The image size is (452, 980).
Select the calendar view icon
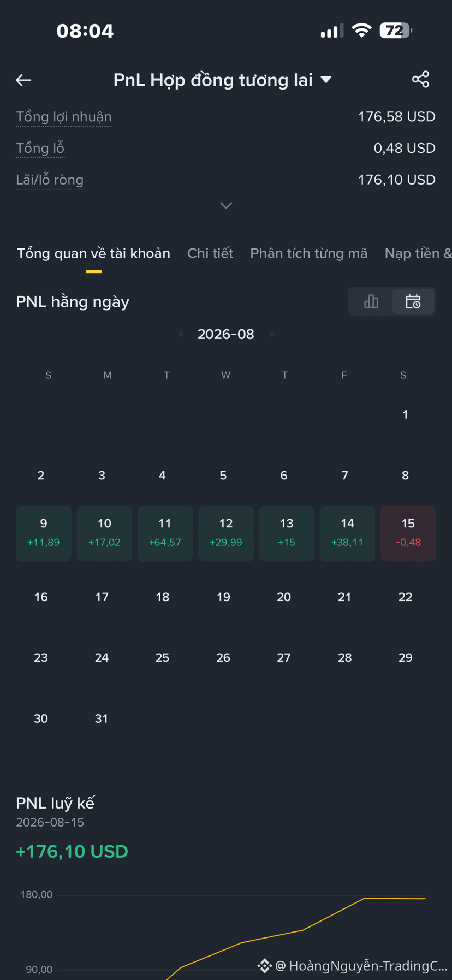[x=413, y=301]
